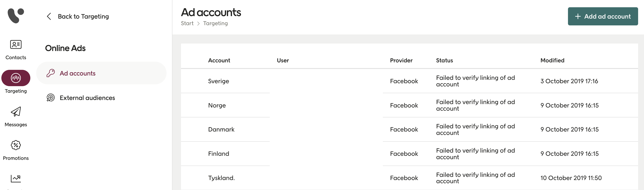This screenshot has height=190, width=644.
Task: Open the analytics chart icon at sidebar bottom
Action: tap(15, 178)
